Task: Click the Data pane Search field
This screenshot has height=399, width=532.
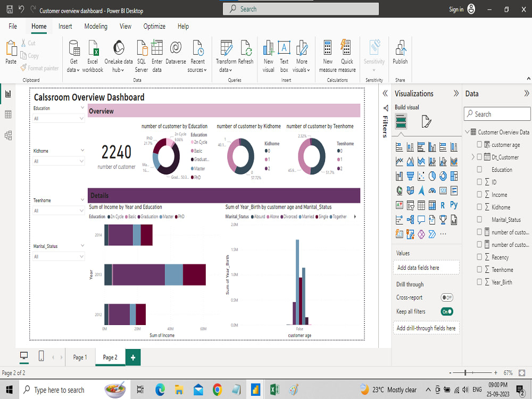Action: tap(497, 114)
